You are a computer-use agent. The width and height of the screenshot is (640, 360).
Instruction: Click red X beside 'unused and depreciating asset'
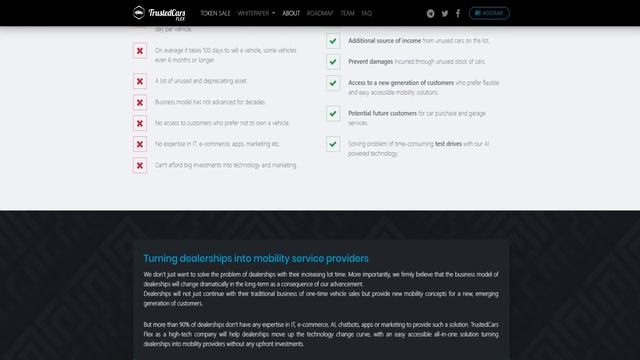point(140,81)
